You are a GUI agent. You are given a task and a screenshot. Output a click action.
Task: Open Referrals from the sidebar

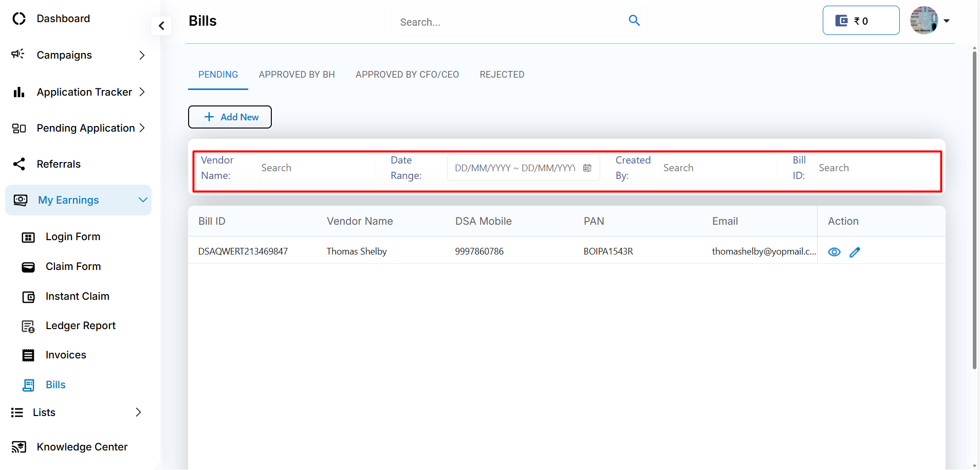pyautogui.click(x=59, y=164)
